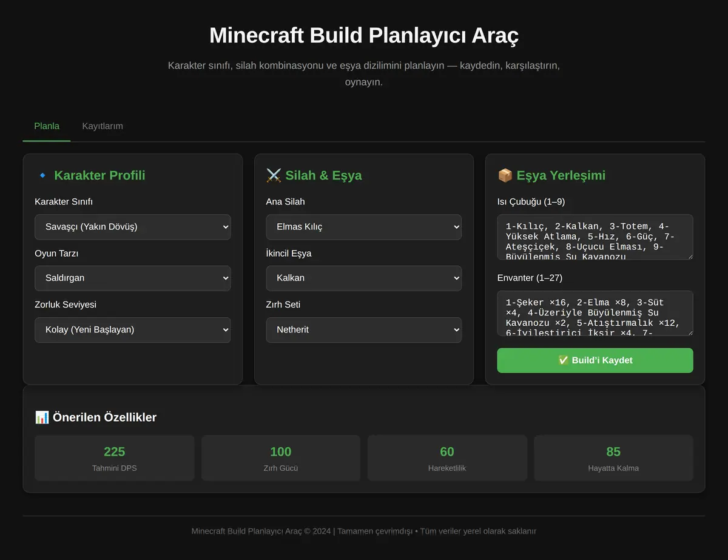Screen dimensions: 728x560
Task: Click the subtitle description under the title
Action: click(x=364, y=73)
